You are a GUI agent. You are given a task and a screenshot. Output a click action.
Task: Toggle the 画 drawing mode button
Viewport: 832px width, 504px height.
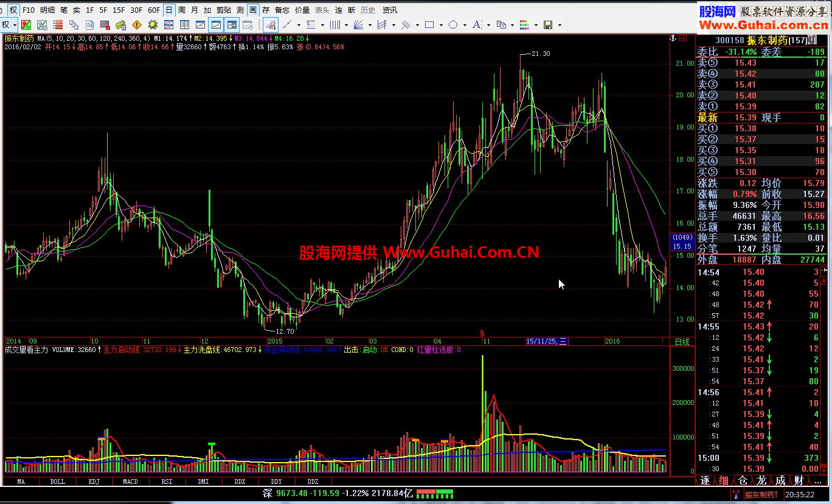(253, 10)
